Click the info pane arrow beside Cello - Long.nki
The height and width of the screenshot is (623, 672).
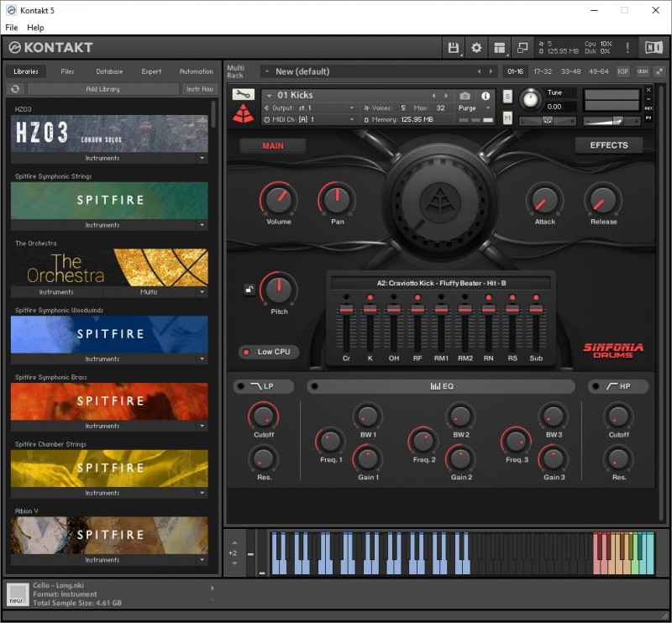coord(213,589)
